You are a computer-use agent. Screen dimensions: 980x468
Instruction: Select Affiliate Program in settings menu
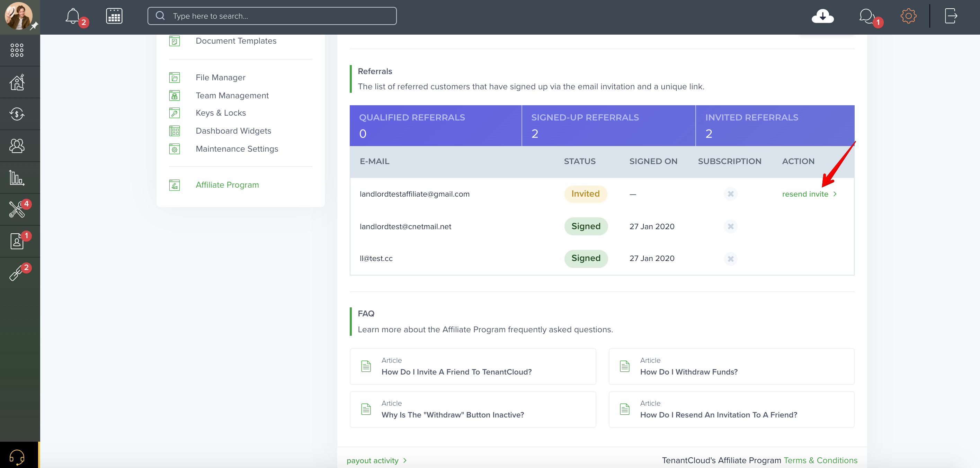(x=227, y=185)
